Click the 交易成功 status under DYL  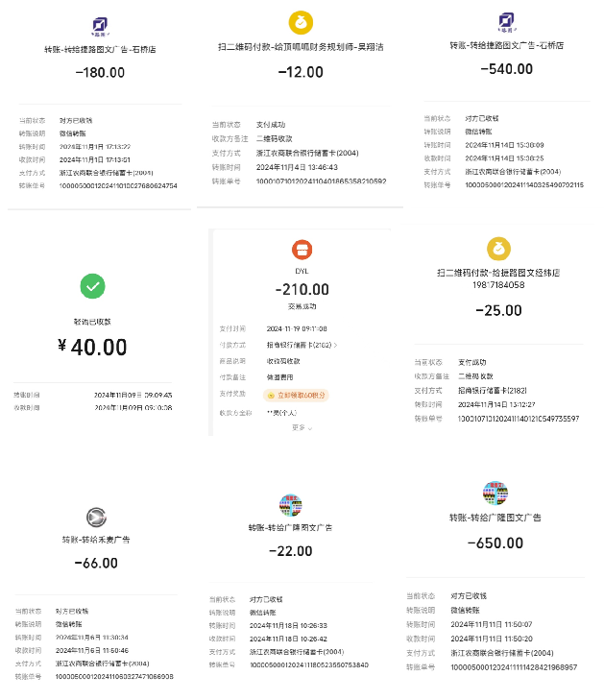pos(302,307)
